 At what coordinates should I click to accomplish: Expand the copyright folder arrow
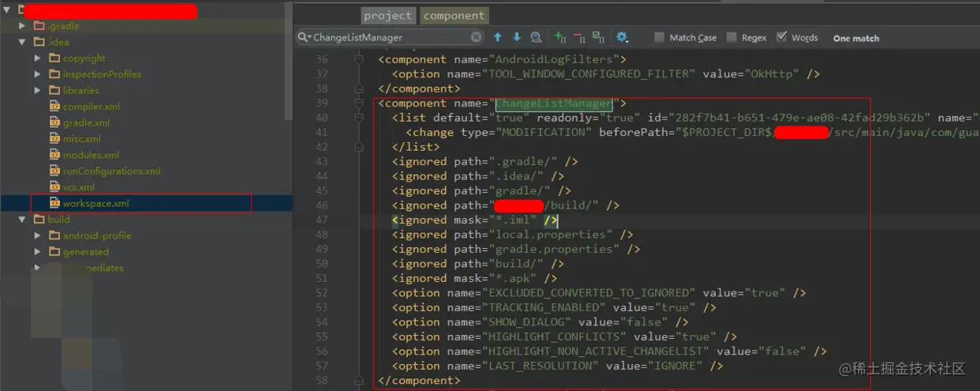click(38, 58)
